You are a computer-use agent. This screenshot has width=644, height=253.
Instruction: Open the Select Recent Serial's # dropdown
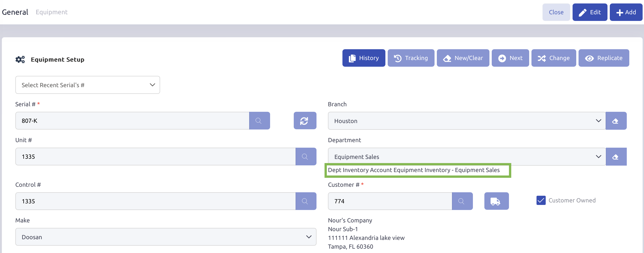(x=88, y=85)
